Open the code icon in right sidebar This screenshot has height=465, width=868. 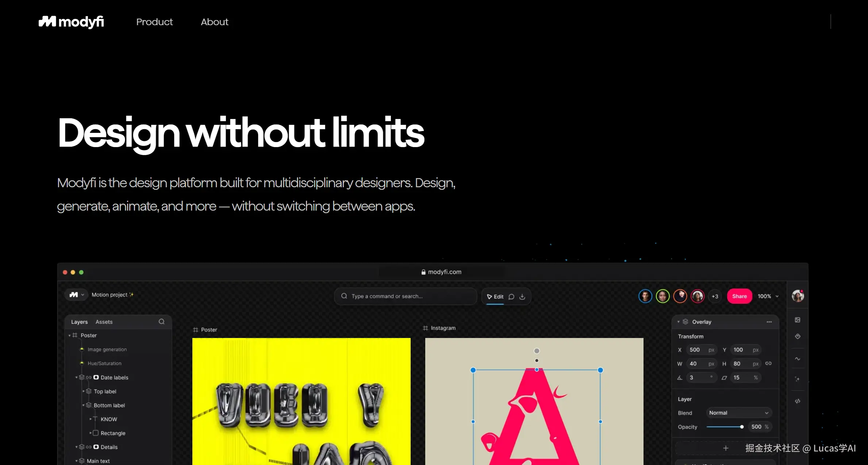798,401
